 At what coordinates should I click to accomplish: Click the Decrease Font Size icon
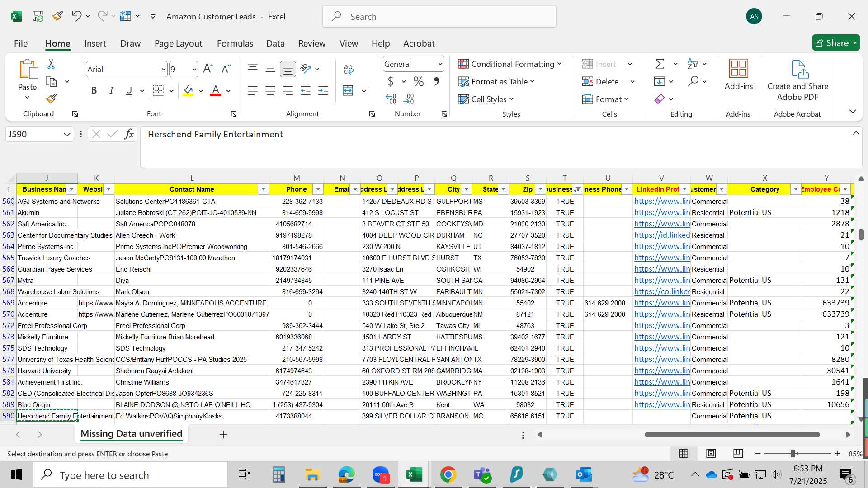tap(226, 69)
